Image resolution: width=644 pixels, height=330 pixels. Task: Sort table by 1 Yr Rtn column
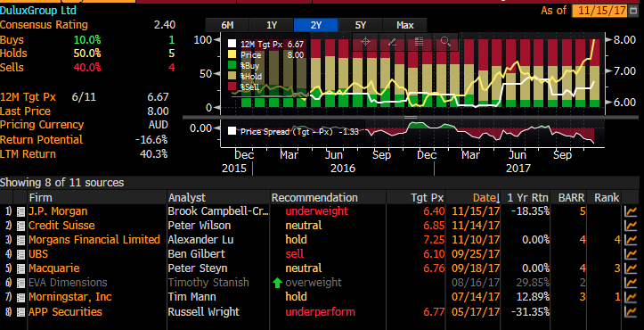526,197
